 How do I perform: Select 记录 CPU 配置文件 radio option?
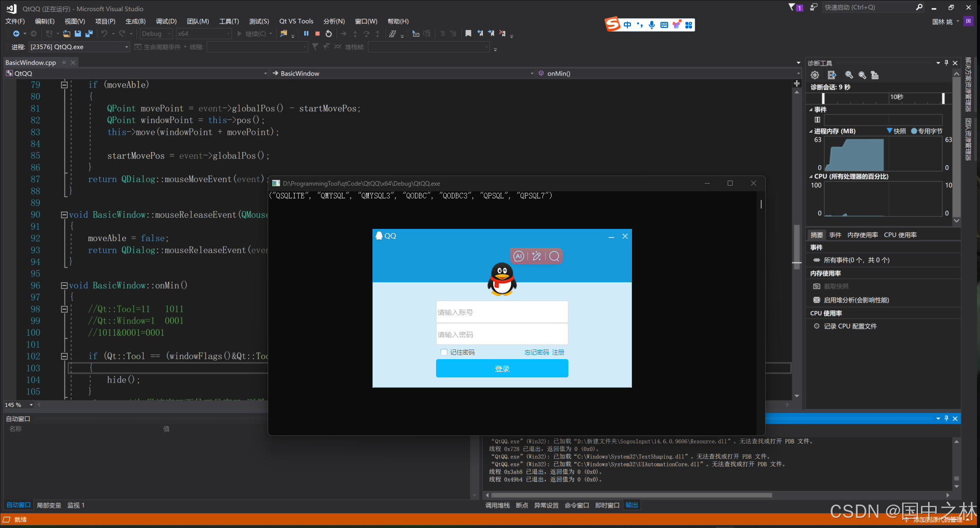pos(816,326)
